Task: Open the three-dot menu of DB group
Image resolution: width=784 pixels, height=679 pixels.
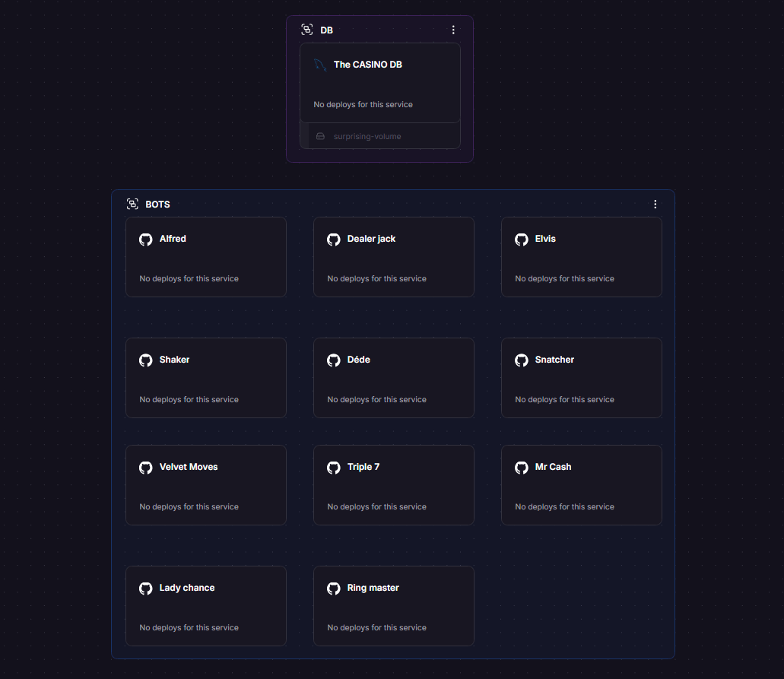Action: [453, 30]
